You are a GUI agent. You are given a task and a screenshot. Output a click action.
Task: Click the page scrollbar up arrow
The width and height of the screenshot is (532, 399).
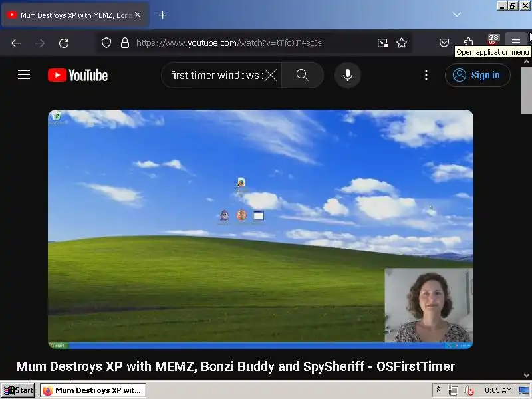(x=527, y=62)
